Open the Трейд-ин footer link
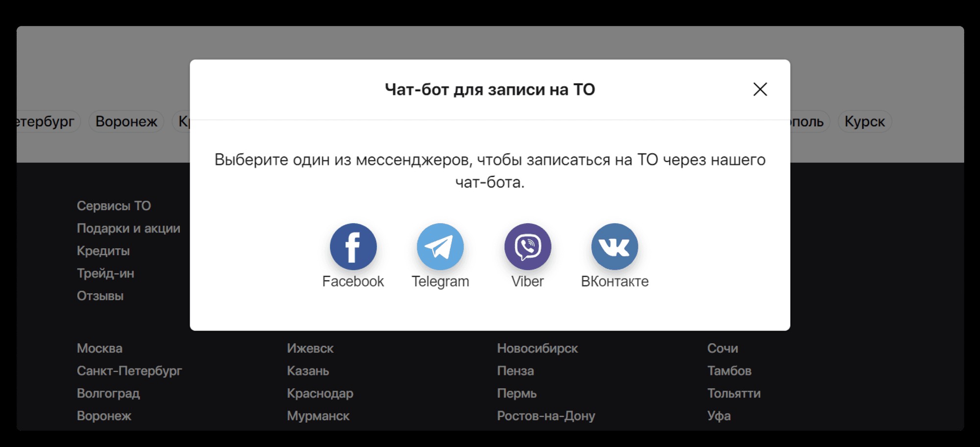The image size is (980, 447). coord(105,273)
